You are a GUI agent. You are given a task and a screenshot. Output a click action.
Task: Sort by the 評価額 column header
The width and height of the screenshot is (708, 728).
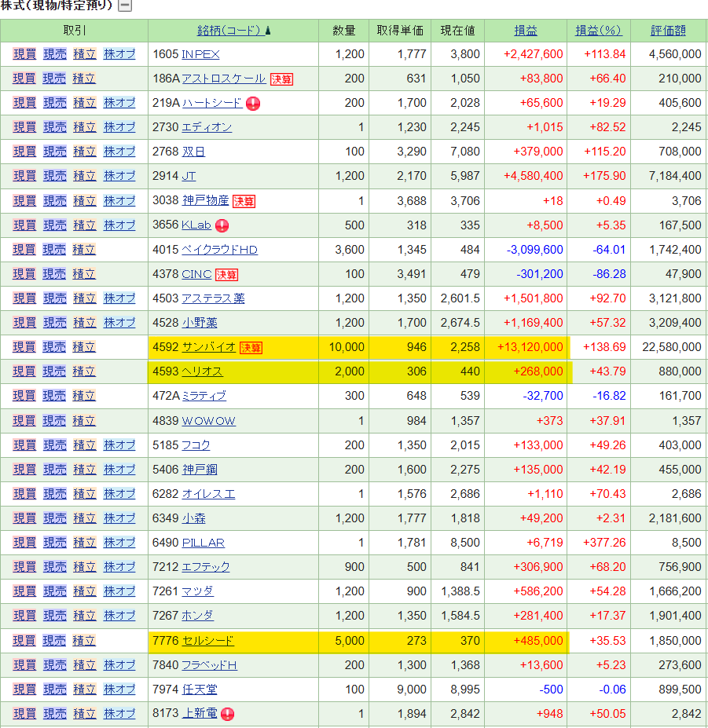tap(668, 31)
